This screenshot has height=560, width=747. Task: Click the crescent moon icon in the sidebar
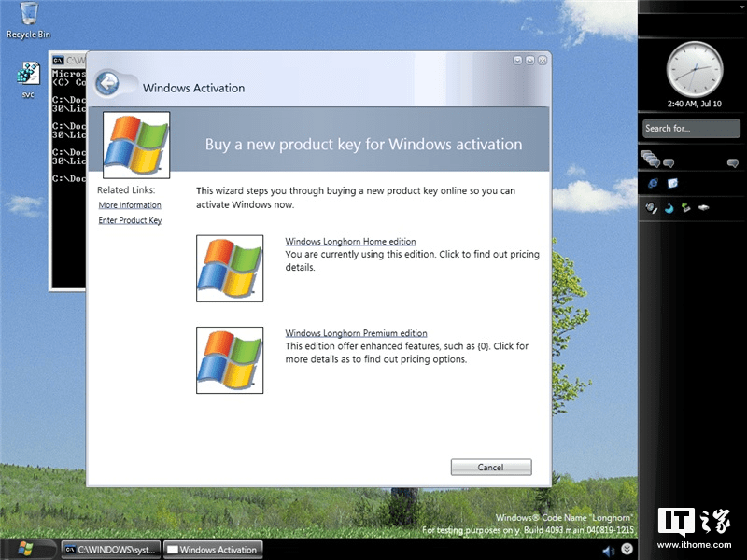click(x=668, y=207)
